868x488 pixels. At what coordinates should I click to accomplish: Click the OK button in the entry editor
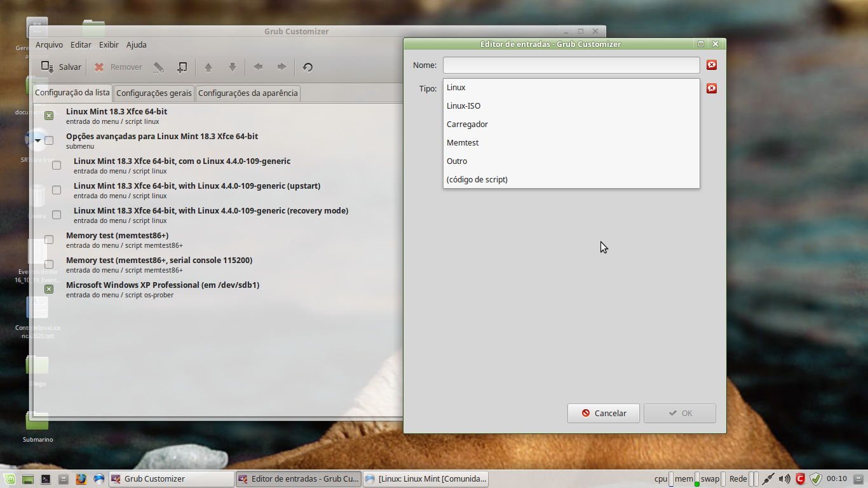[x=680, y=413]
